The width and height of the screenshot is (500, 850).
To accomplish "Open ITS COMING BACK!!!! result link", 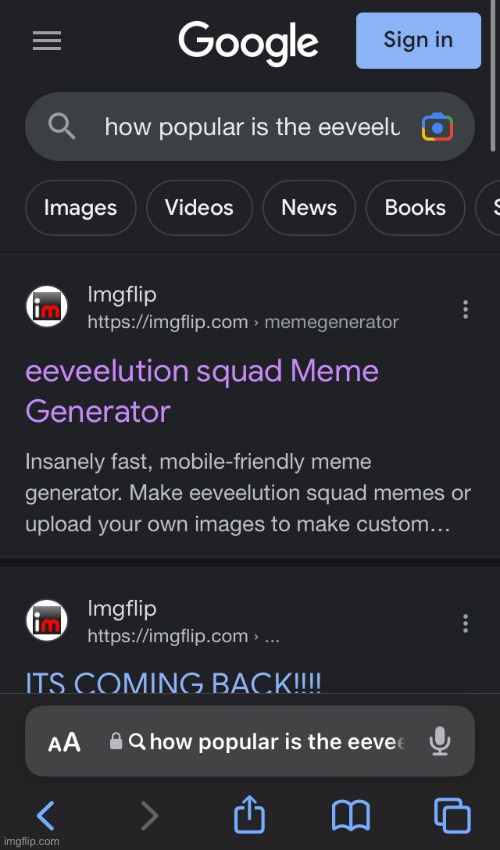I will (174, 682).
